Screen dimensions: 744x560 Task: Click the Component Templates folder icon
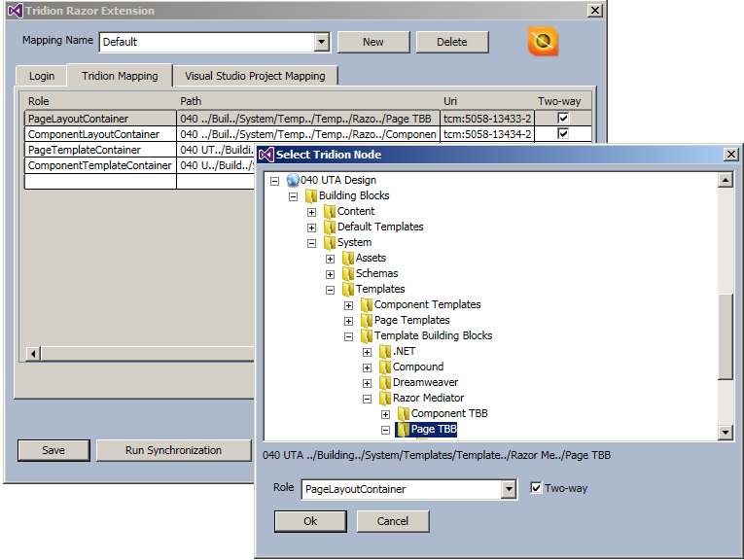tap(367, 305)
